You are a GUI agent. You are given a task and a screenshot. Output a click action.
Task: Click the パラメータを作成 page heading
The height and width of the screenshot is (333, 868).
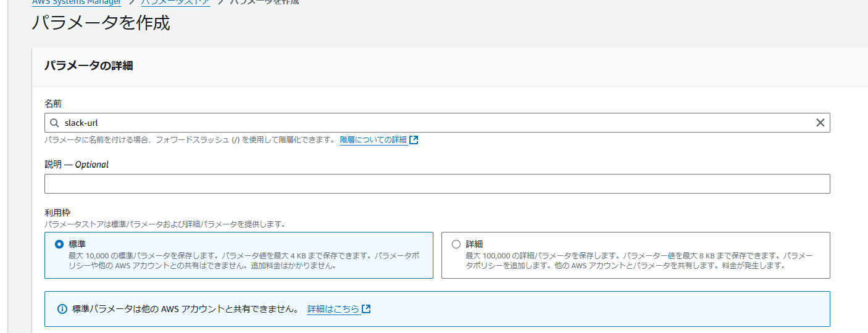click(x=101, y=23)
